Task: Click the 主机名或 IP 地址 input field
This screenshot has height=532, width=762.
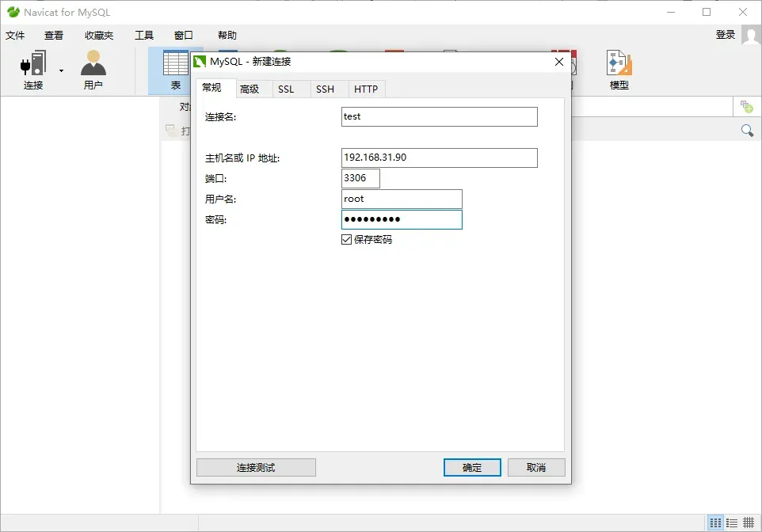Action: click(439, 158)
